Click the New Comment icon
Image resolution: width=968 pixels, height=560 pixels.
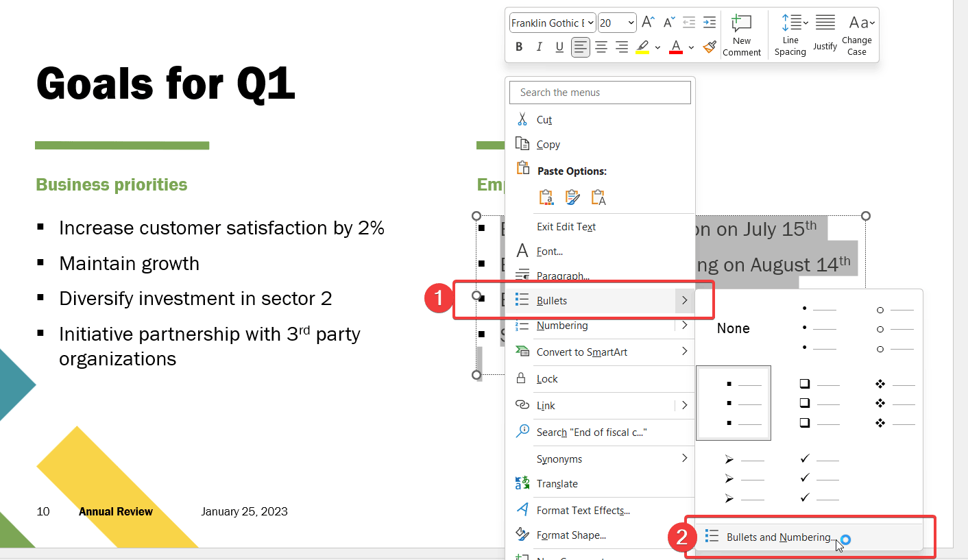741,36
